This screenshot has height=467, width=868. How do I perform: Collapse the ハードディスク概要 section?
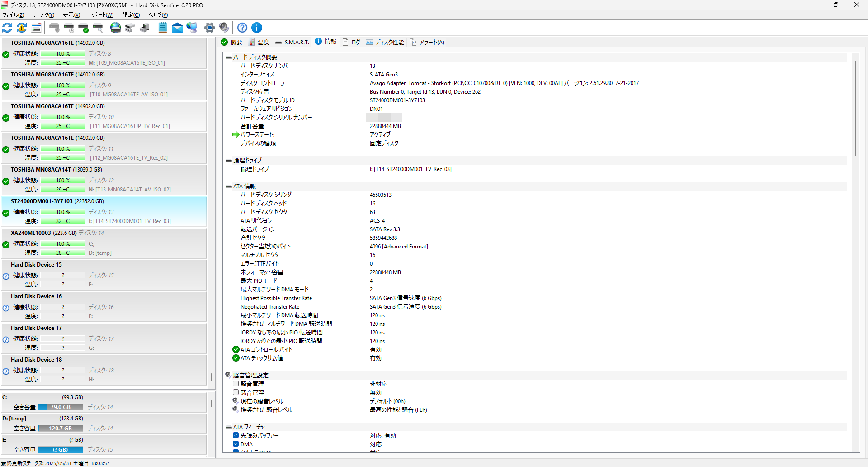coord(229,57)
